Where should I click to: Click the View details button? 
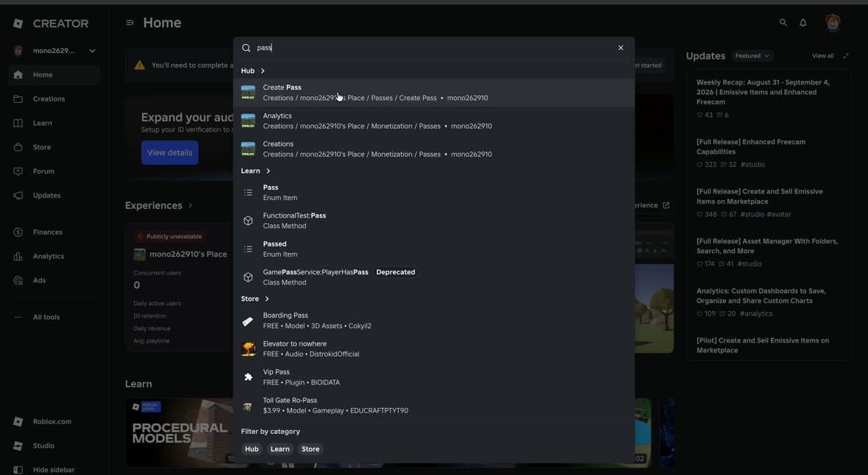[169, 153]
